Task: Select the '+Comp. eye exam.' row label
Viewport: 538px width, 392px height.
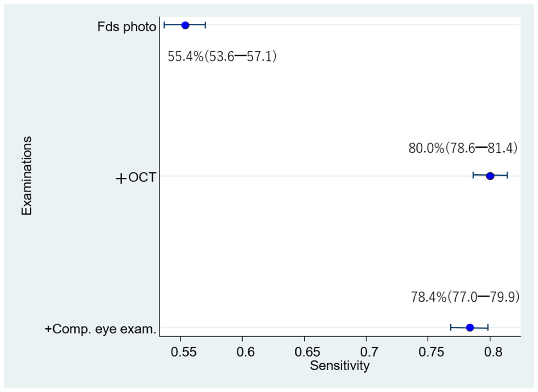Action: point(100,329)
